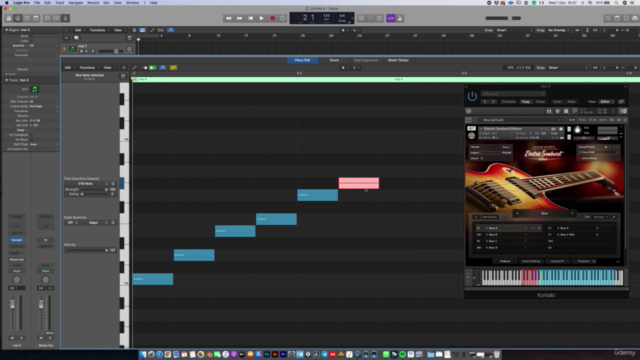Toggle Catch Playhead in Tracks area
640x360 pixels.
point(171,30)
